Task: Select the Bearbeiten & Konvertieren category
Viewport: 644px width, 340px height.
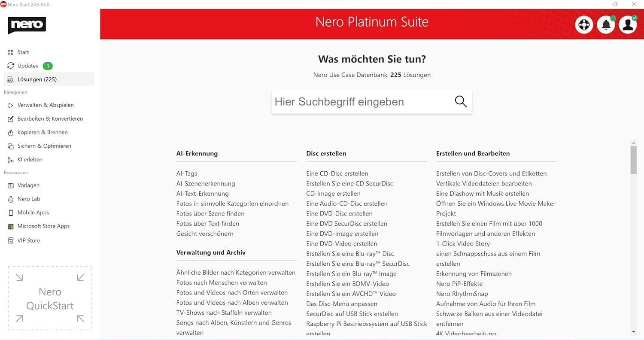Action: (50, 119)
